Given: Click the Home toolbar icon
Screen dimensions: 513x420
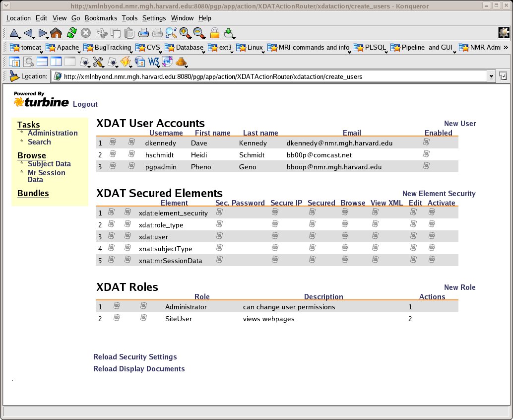Looking at the screenshot, I should [x=56, y=33].
